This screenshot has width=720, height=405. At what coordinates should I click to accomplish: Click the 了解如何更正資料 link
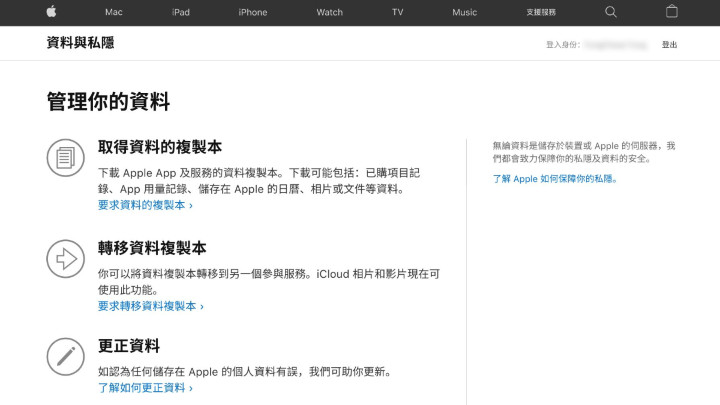pyautogui.click(x=145, y=388)
